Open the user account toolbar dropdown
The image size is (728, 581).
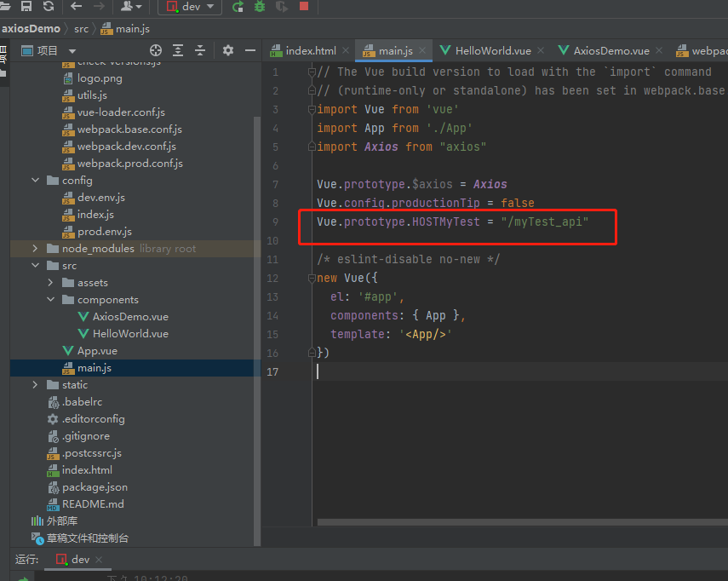pyautogui.click(x=131, y=6)
